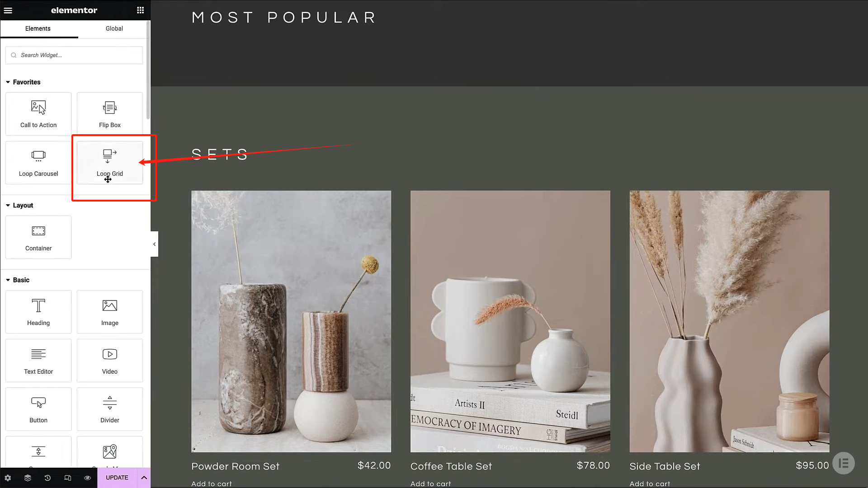The width and height of the screenshot is (868, 488).
Task: Open the Navigator layers icon
Action: coord(28,478)
